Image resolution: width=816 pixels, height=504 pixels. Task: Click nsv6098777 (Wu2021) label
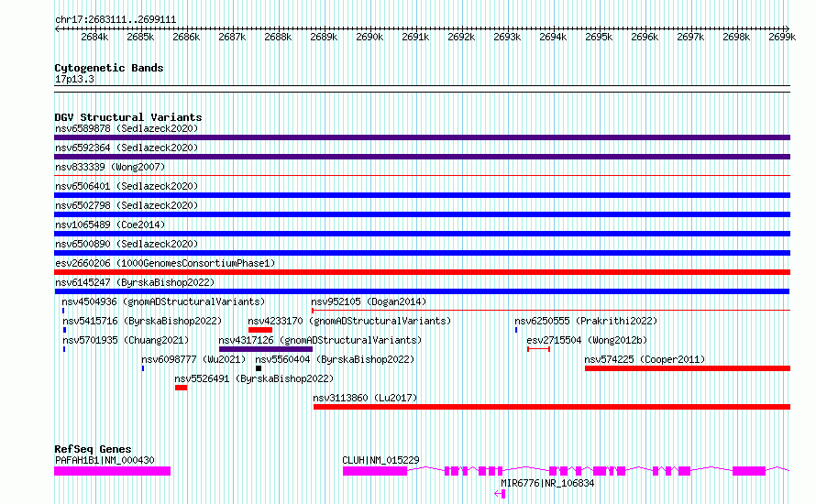[193, 359]
